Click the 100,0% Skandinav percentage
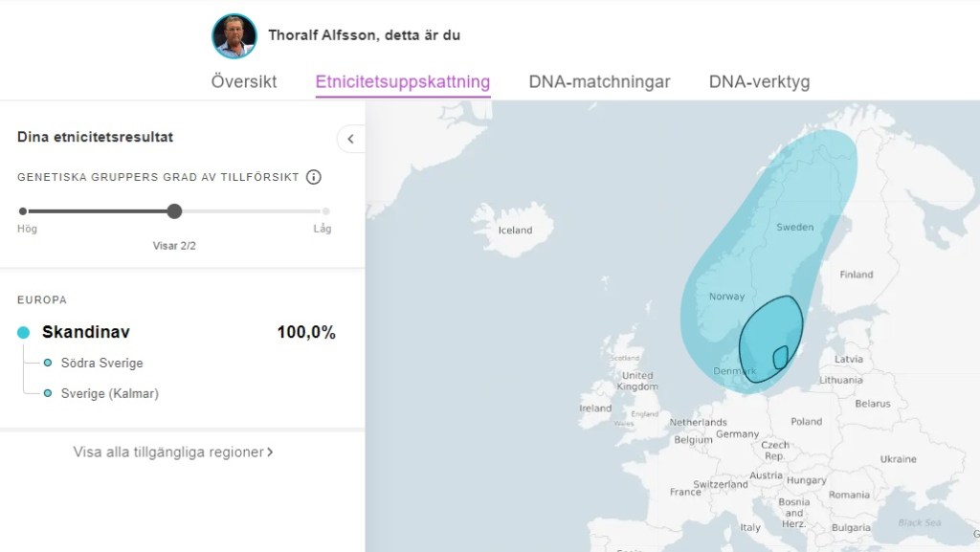This screenshot has height=552, width=980. 306,333
